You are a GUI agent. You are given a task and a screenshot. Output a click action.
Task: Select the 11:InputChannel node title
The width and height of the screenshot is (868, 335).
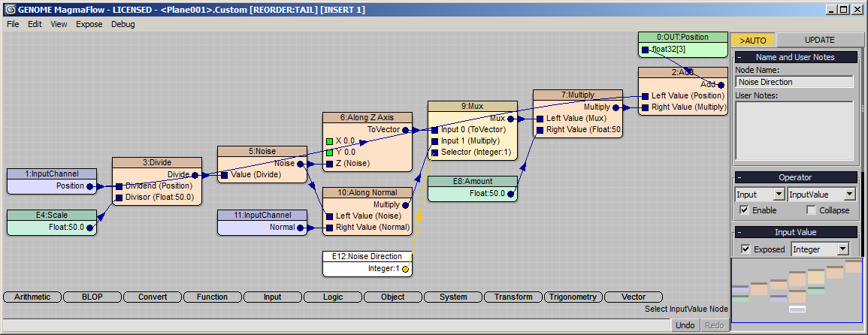point(262,215)
